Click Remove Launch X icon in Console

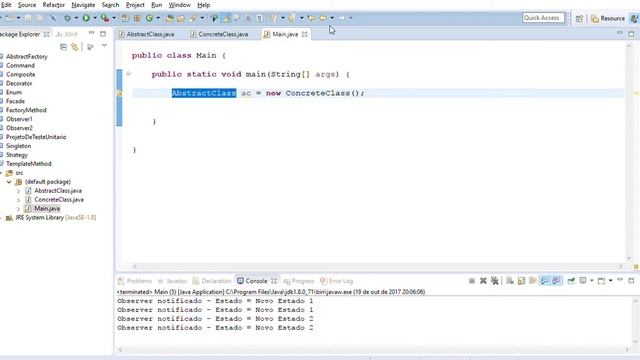tap(483, 281)
